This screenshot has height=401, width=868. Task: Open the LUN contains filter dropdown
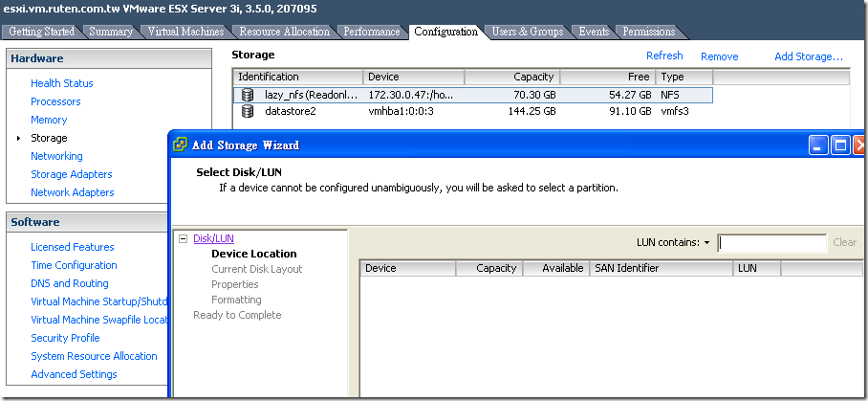tap(706, 242)
